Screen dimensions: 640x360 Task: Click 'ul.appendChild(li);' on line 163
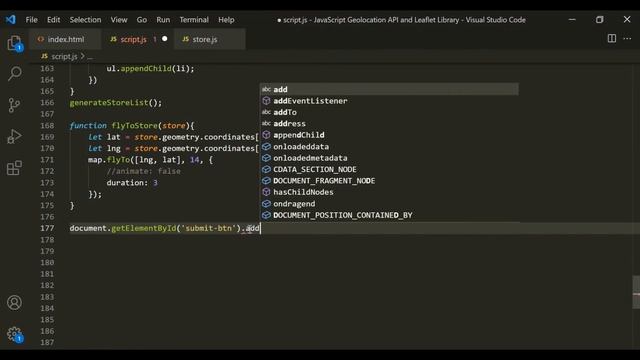coord(151,69)
